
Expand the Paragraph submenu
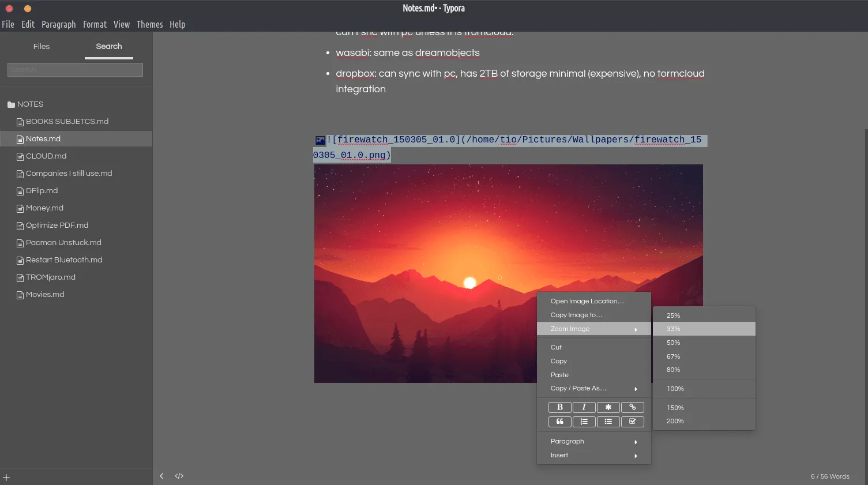594,442
